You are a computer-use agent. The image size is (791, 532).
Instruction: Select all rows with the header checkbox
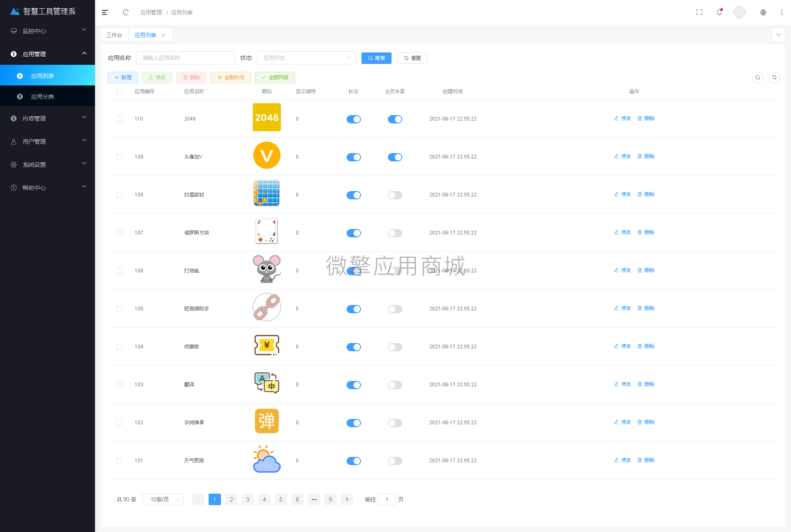(x=119, y=92)
